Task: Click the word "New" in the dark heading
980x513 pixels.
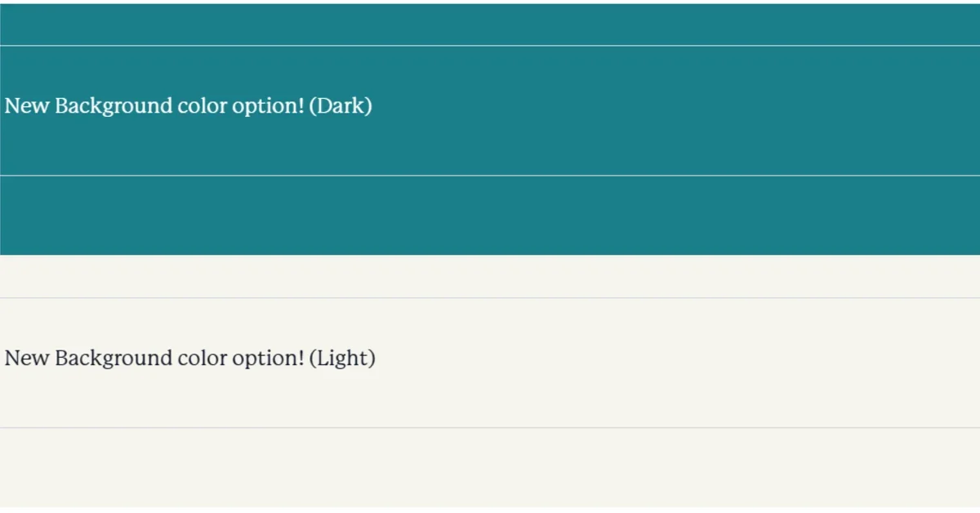Action: click(27, 106)
